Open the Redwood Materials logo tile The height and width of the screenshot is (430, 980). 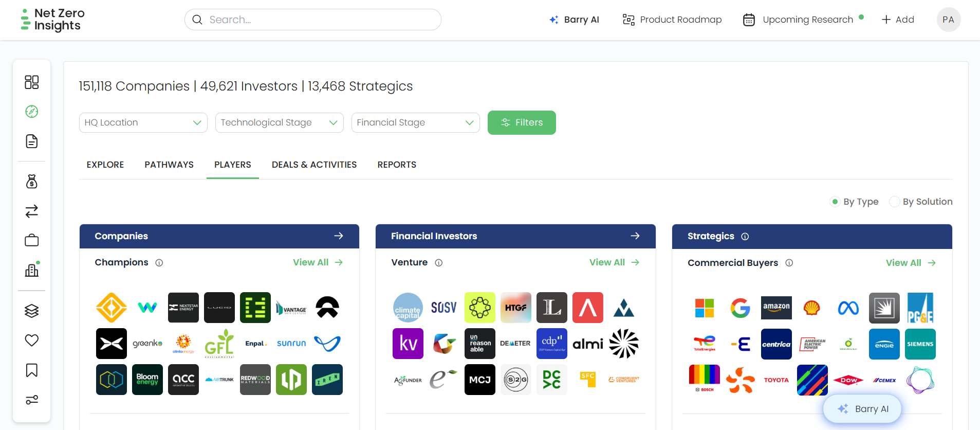click(255, 380)
